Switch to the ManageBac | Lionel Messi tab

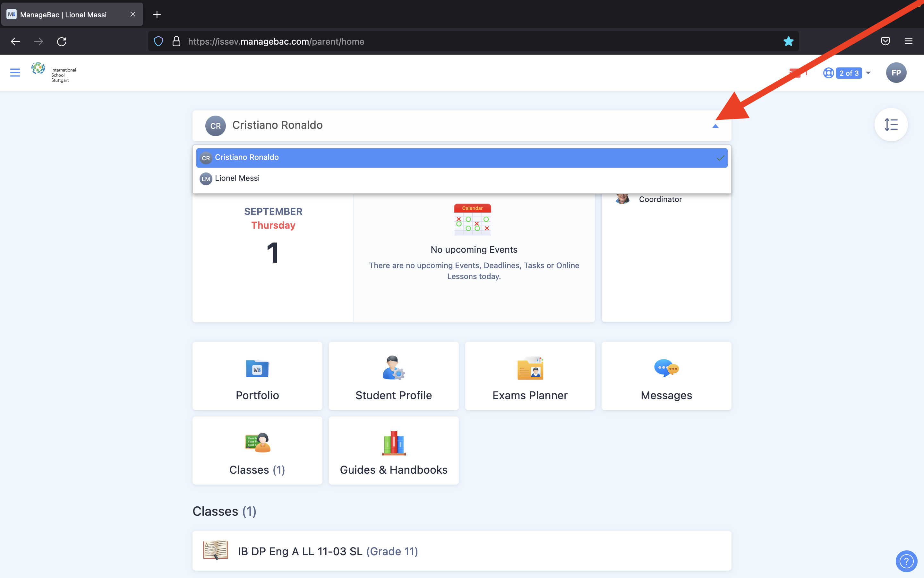click(72, 14)
